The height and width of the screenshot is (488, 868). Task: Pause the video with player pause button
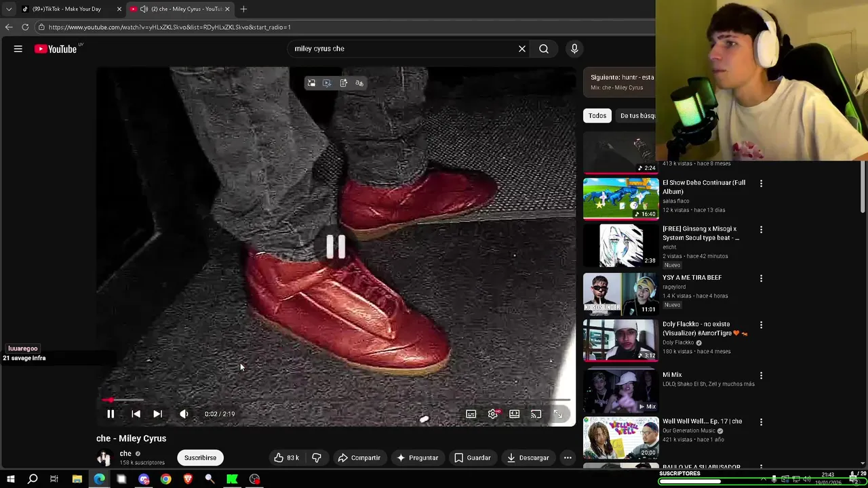pos(111,414)
